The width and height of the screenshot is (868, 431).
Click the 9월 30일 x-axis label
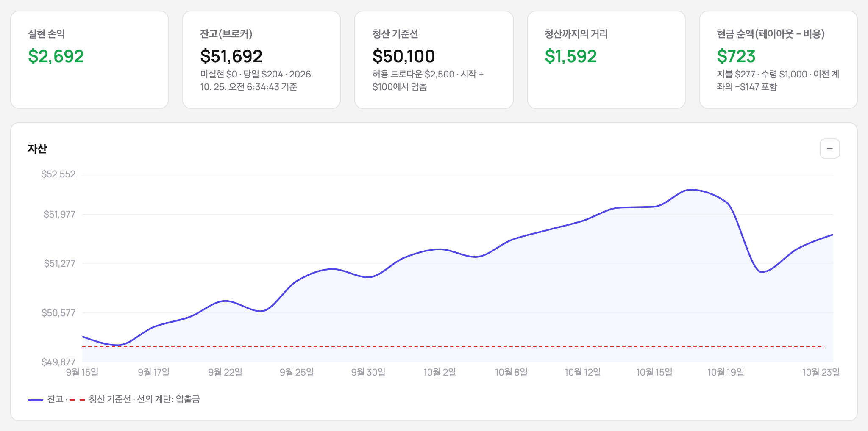click(368, 372)
